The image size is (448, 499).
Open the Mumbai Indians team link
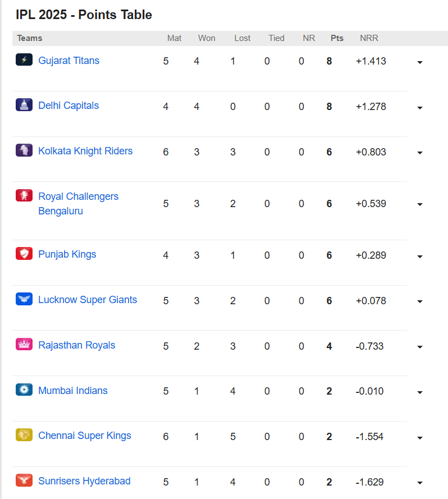tap(73, 391)
